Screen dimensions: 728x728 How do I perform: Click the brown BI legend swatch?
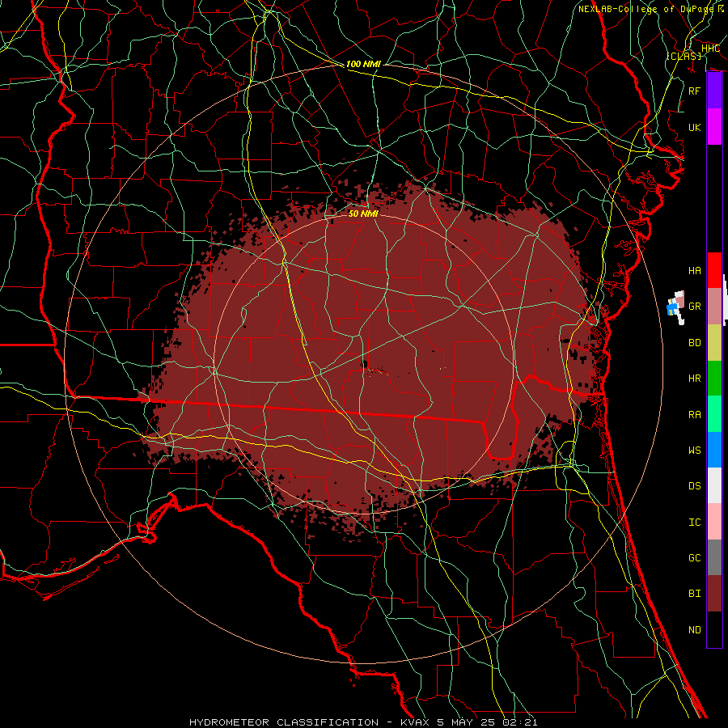coord(714,594)
